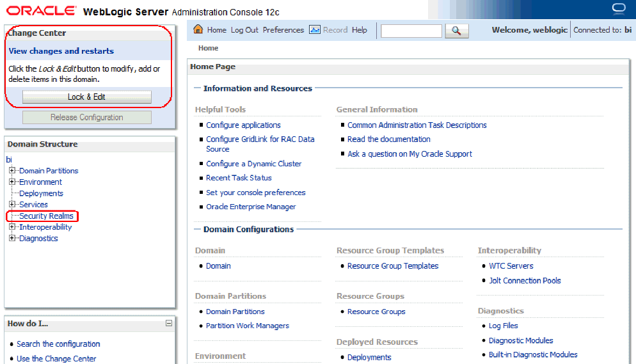Open Domain Partitions in Domain Structure
This screenshot has width=636, height=364.
point(49,171)
